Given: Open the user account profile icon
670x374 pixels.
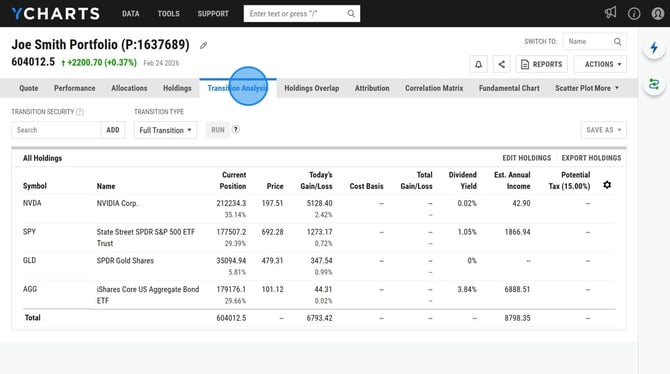Looking at the screenshot, I should pos(657,14).
